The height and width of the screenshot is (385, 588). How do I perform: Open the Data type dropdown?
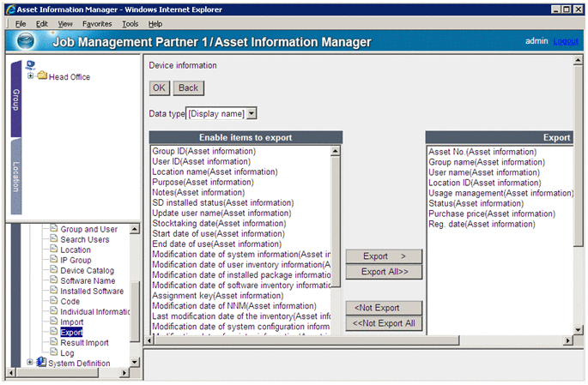[252, 113]
